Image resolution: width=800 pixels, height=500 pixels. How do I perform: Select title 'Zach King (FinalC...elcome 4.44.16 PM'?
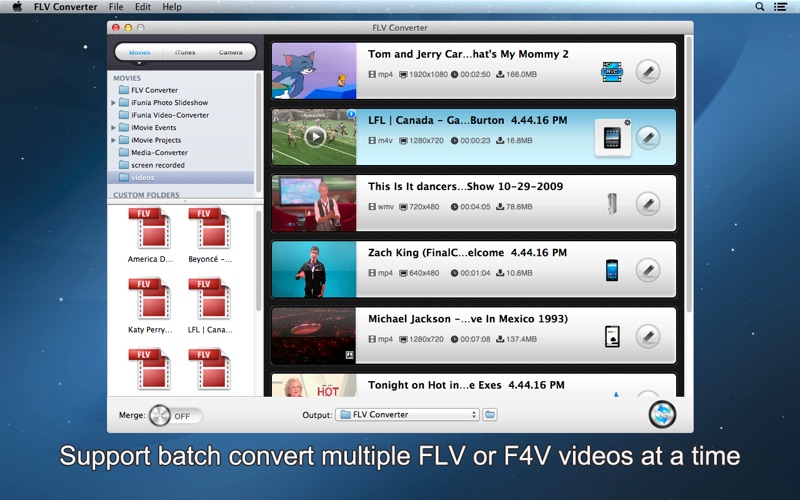coord(467,253)
